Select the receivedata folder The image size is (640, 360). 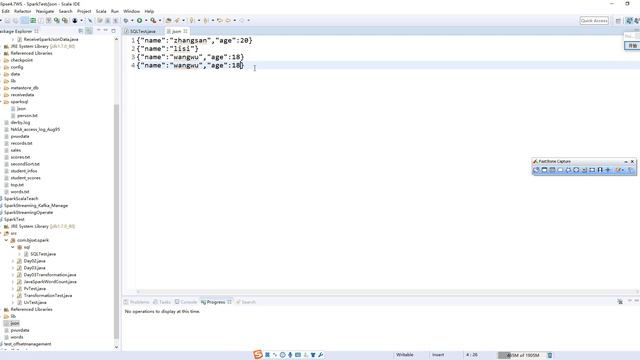[22, 95]
